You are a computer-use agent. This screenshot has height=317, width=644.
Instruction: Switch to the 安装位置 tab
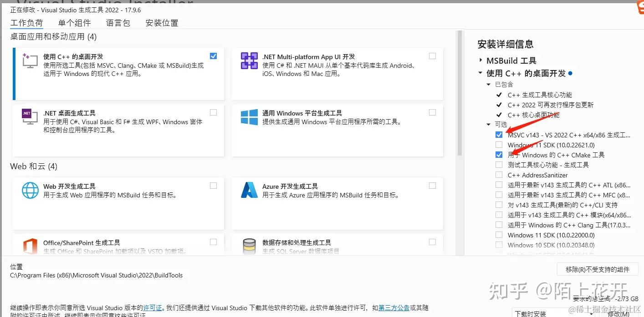pos(162,23)
